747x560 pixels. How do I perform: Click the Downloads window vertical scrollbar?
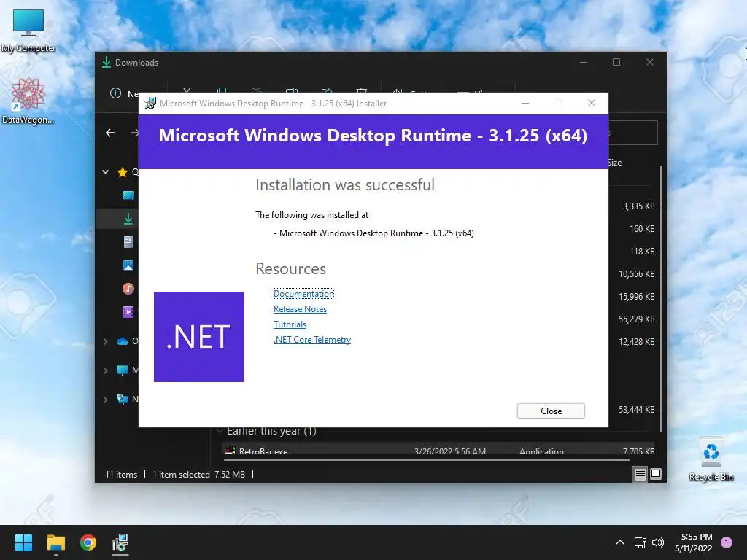661,298
